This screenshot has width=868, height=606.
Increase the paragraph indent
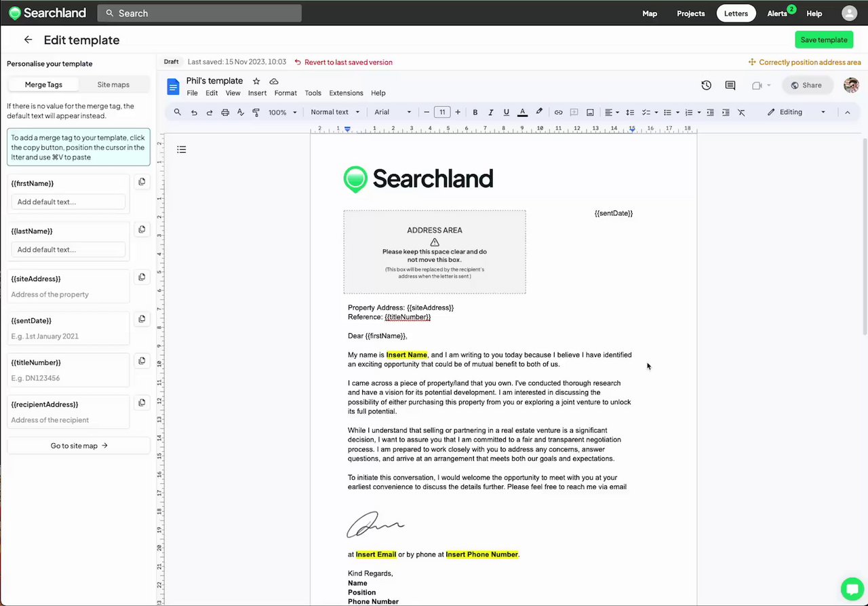coord(726,112)
